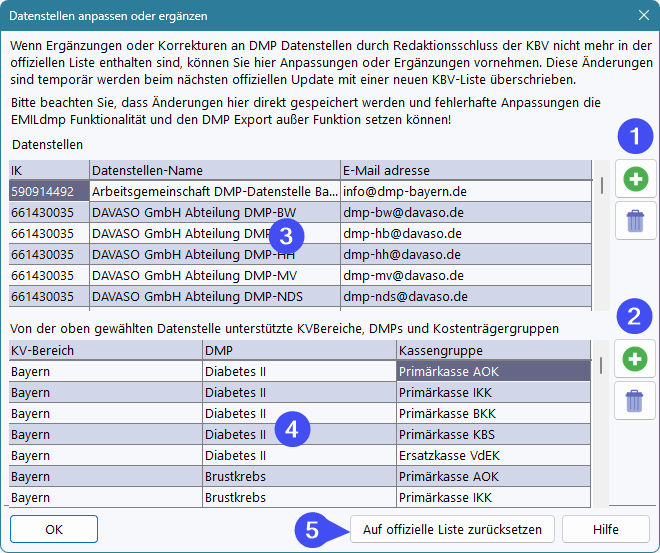Screen dimensions: 660x553
Task: Click Auf offizielle Liste zurücksetzen
Action: point(452,529)
